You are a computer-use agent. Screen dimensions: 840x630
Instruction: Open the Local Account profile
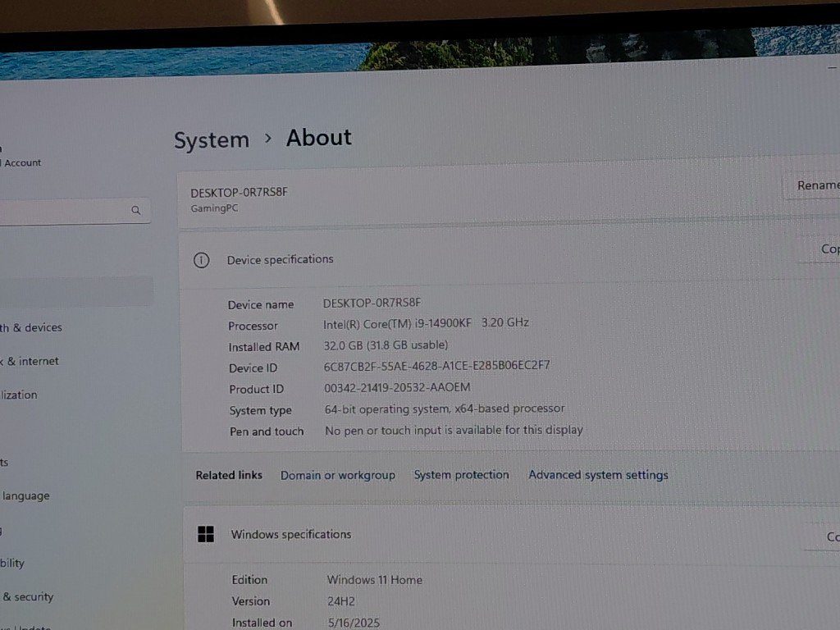point(21,162)
